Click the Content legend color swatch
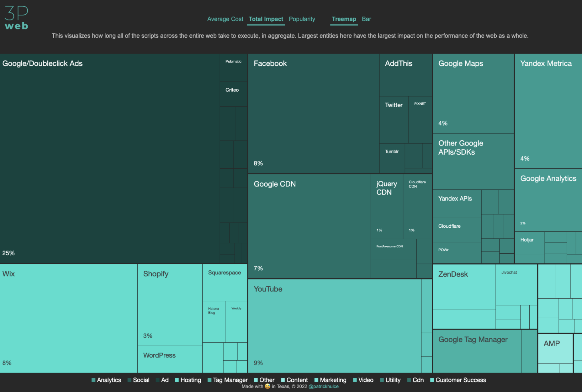Viewport: 582px width, 392px height. pos(283,380)
